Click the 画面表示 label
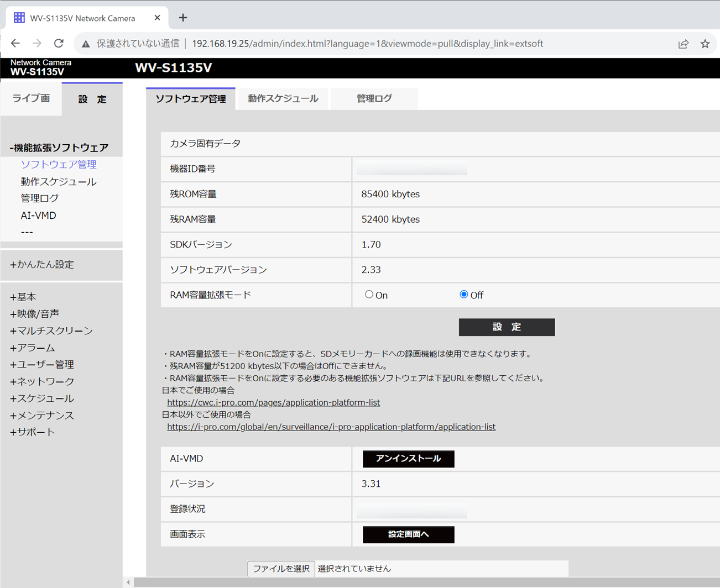This screenshot has width=720, height=588. click(x=187, y=534)
